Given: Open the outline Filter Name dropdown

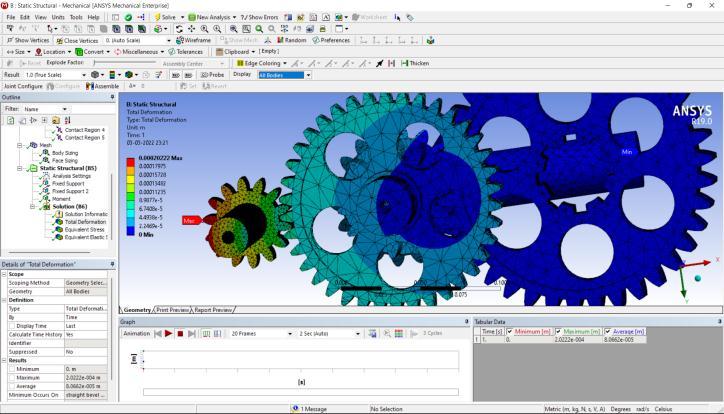Looking at the screenshot, I should click(65, 109).
